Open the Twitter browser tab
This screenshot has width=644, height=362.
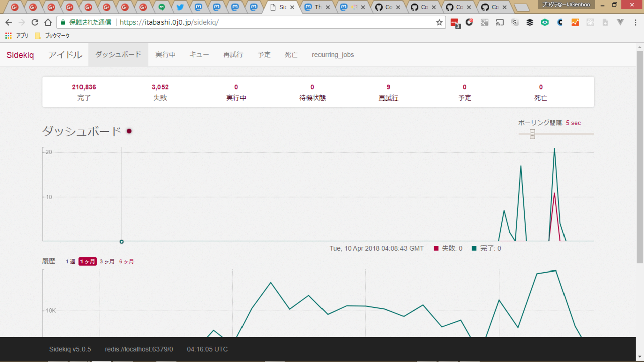tap(180, 7)
